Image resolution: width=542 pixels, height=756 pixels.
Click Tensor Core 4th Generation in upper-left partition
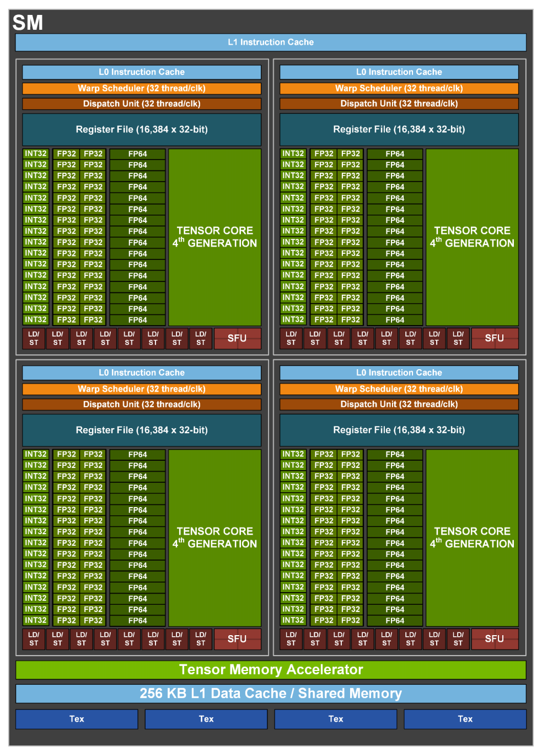[214, 237]
